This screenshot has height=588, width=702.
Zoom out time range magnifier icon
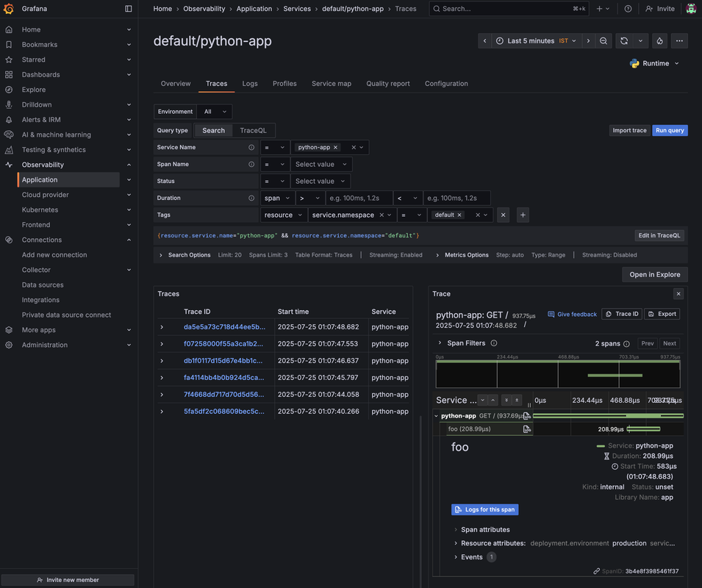point(603,40)
